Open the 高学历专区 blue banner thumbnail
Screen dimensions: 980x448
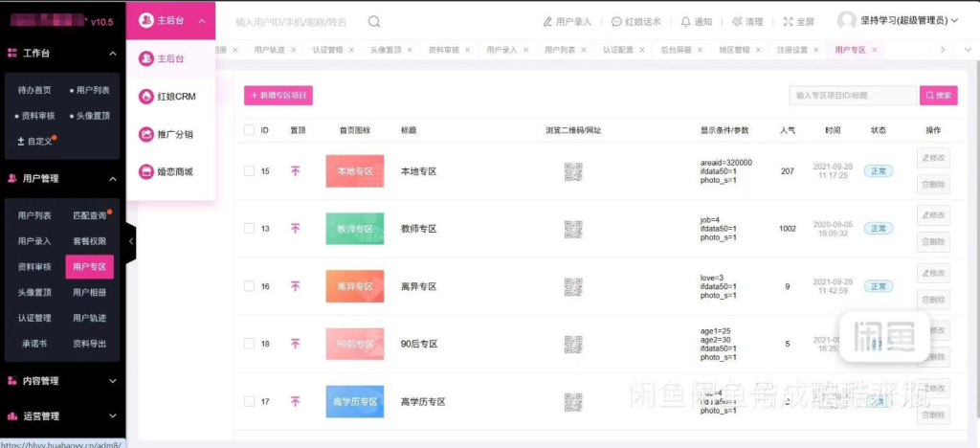pos(355,402)
